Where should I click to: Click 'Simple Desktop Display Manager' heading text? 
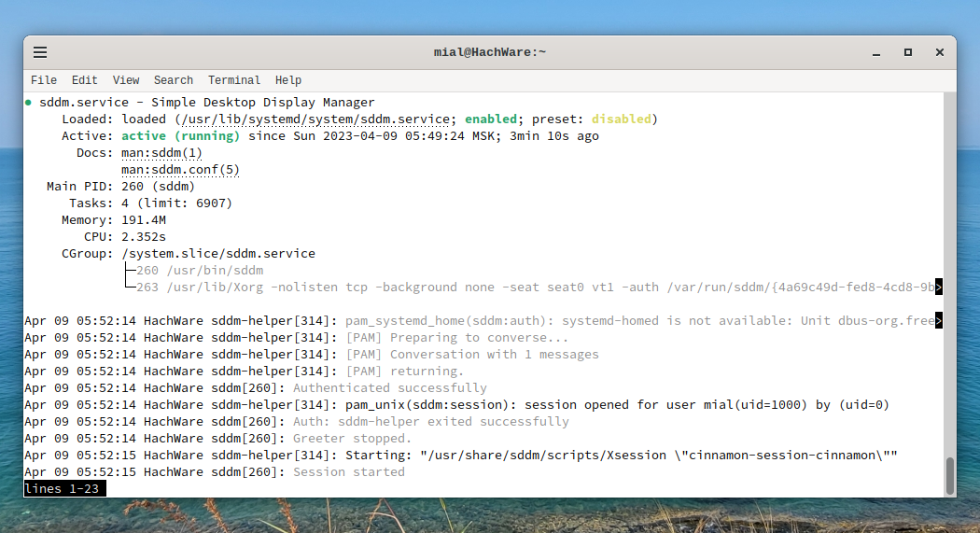(x=263, y=103)
